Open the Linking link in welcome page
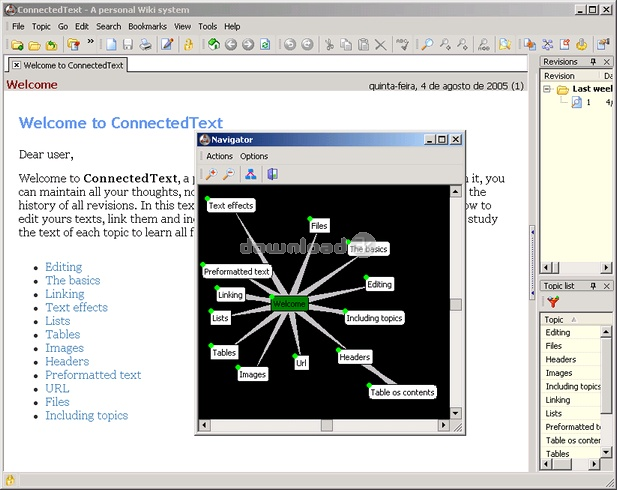This screenshot has width=617, height=490. (x=65, y=294)
